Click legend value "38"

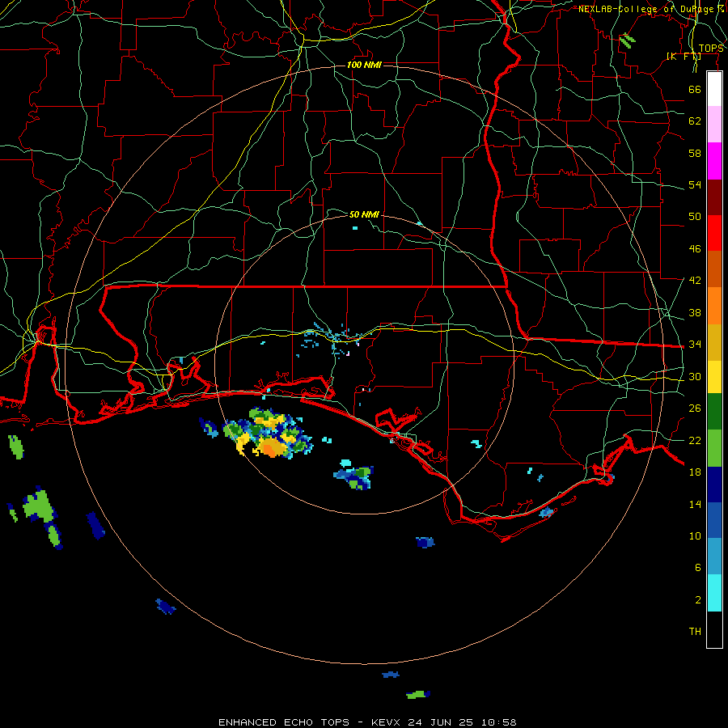695,313
